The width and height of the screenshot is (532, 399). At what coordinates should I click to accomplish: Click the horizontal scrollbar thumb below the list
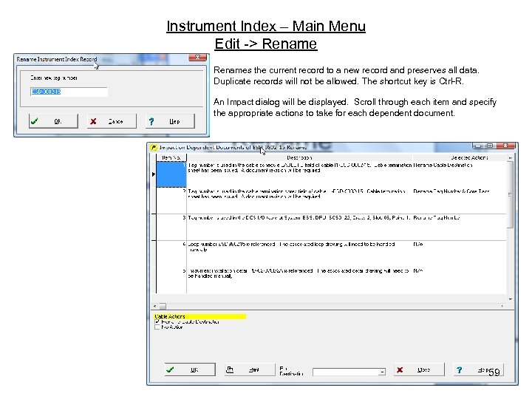click(x=163, y=306)
